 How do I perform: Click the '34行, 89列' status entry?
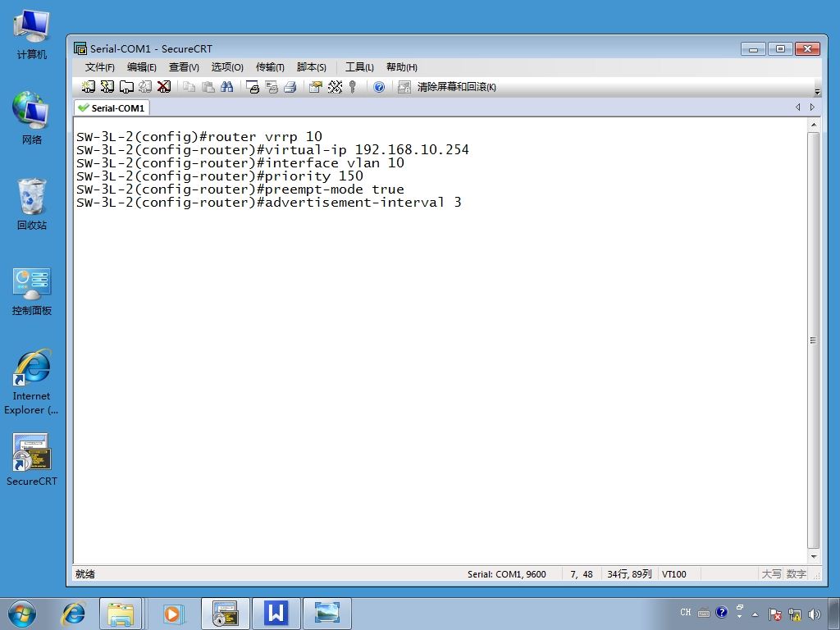[629, 574]
